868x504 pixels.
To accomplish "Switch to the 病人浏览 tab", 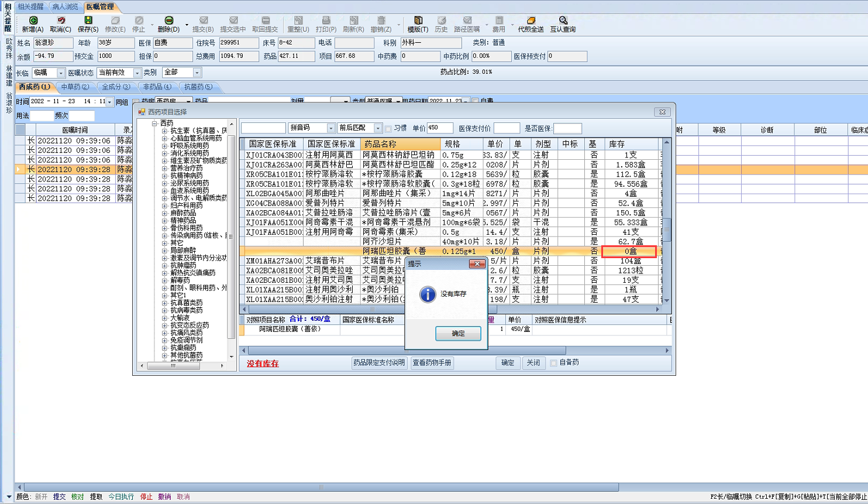I will (x=65, y=7).
